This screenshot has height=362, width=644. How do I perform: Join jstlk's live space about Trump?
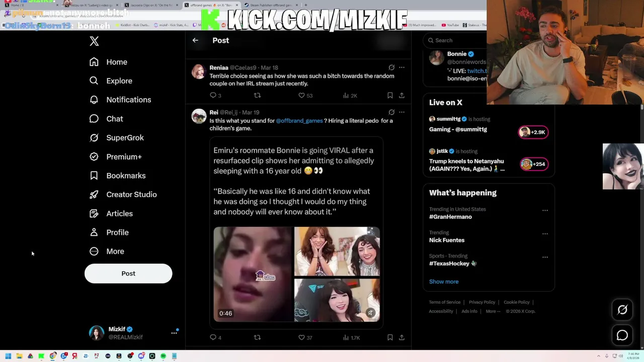467,165
